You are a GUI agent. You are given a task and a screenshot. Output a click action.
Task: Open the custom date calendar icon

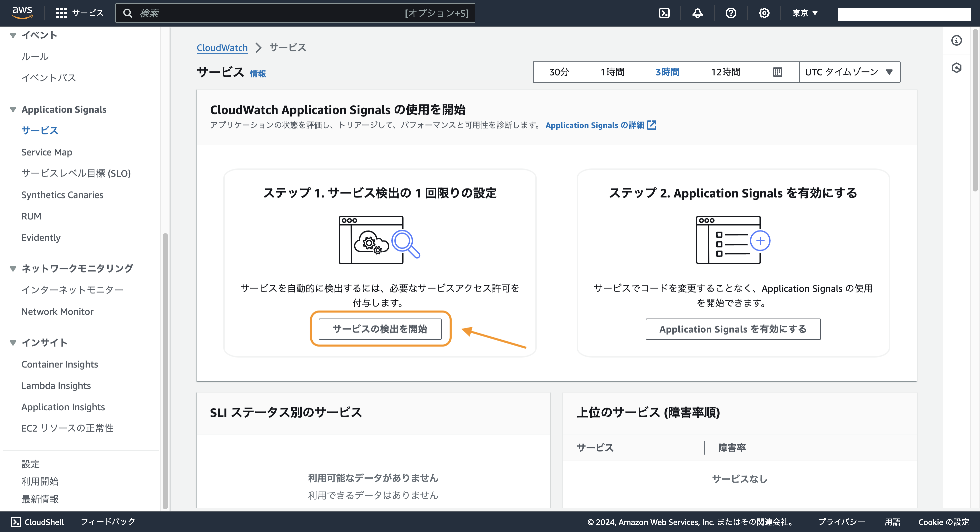pos(777,72)
